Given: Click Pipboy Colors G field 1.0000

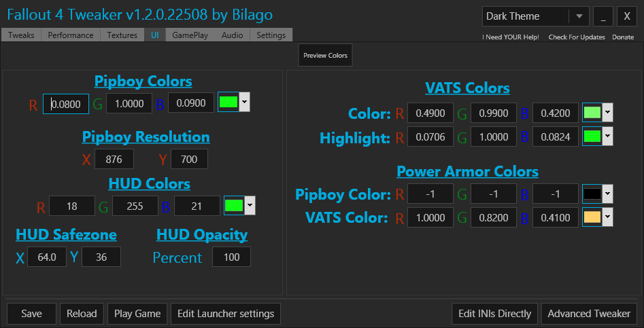Looking at the screenshot, I should coord(129,103).
